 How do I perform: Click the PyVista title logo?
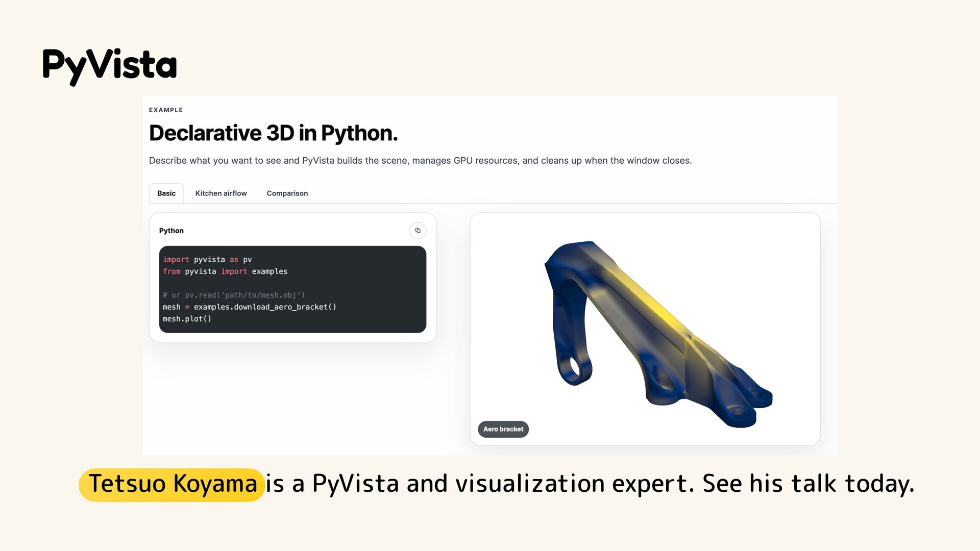[110, 66]
